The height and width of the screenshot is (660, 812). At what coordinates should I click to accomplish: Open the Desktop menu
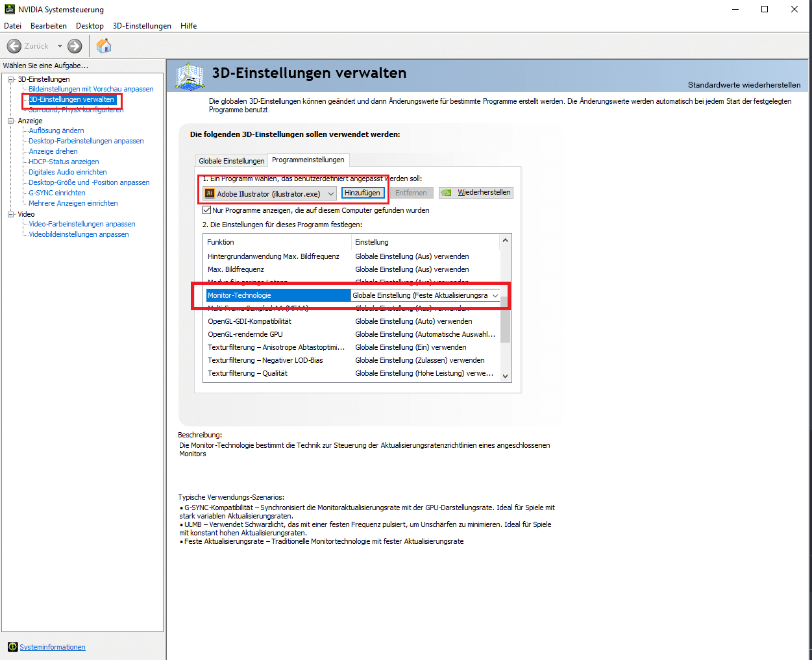pos(90,26)
